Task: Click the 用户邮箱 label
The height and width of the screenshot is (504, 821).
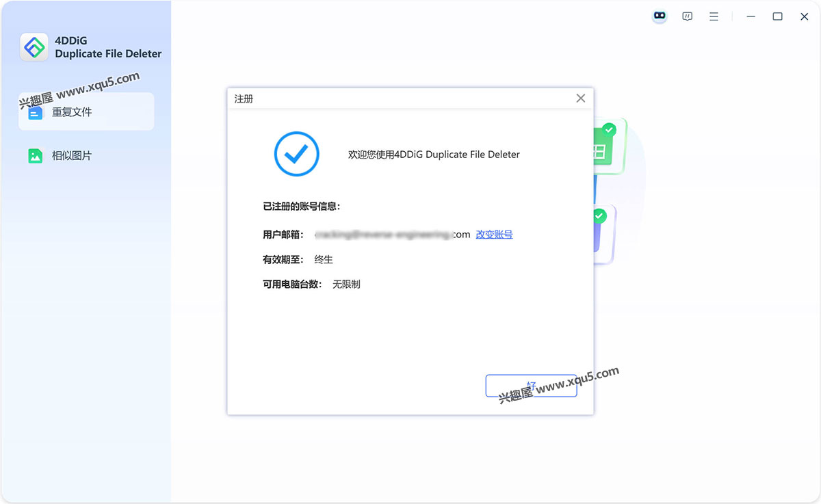Action: (283, 235)
